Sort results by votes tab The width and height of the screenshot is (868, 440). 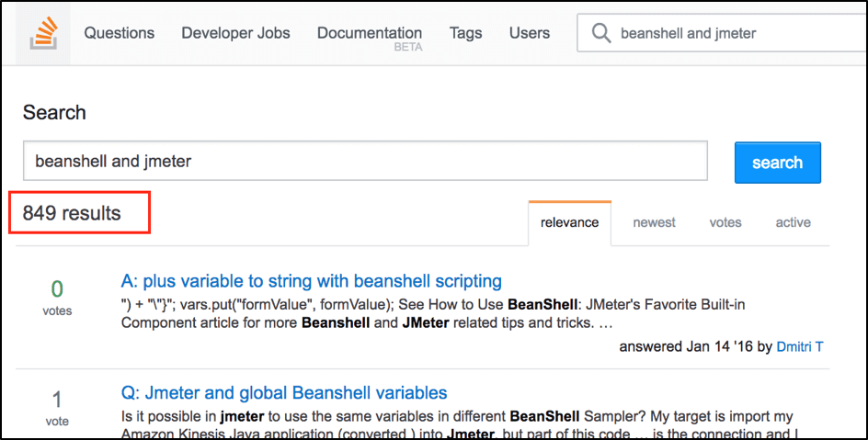click(x=725, y=223)
